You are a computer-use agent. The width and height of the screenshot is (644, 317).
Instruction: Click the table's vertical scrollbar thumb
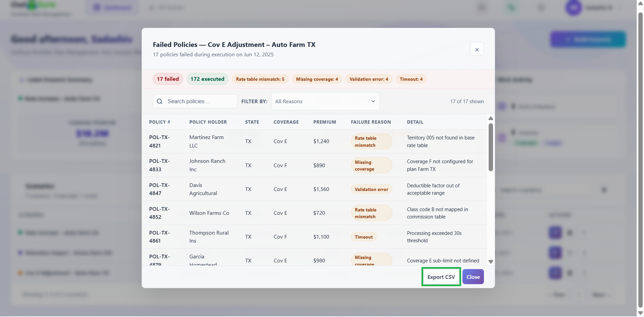tap(491, 147)
